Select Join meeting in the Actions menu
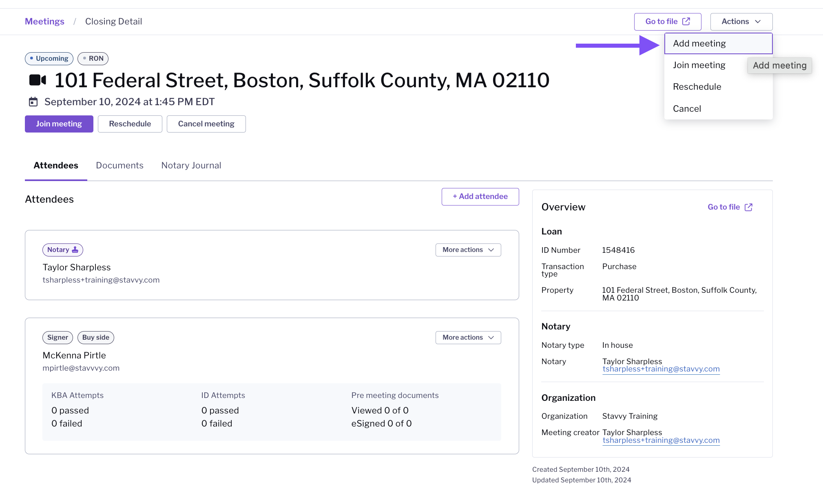Image resolution: width=823 pixels, height=504 pixels. coord(699,65)
